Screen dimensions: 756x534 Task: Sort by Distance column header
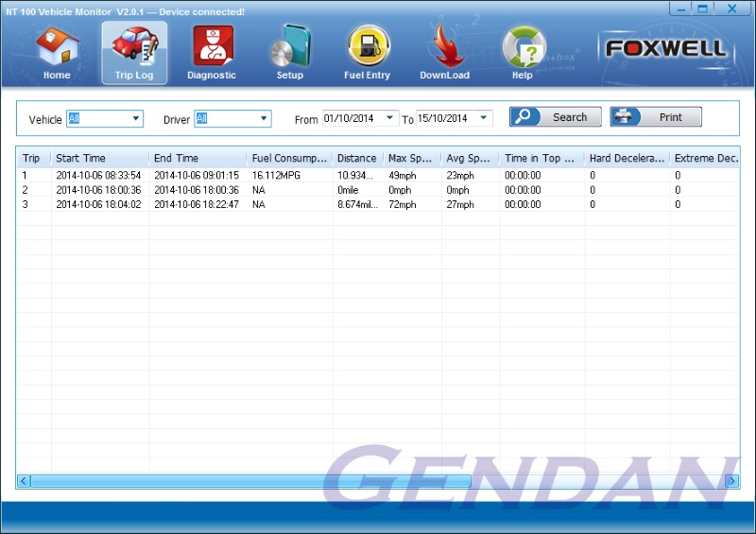pos(356,158)
